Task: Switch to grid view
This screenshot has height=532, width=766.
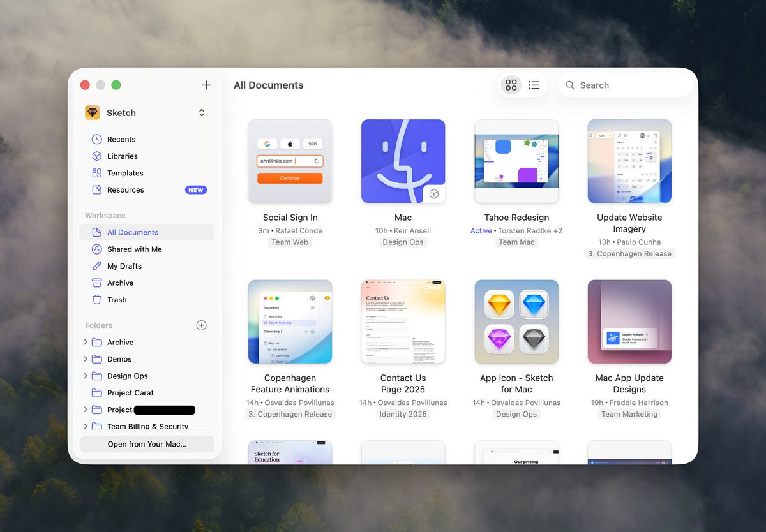Action: 511,85
